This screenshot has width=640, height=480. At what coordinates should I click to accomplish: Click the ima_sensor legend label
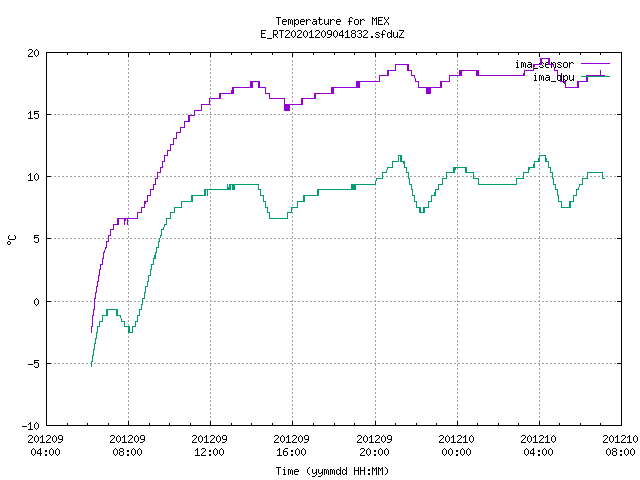[544, 64]
